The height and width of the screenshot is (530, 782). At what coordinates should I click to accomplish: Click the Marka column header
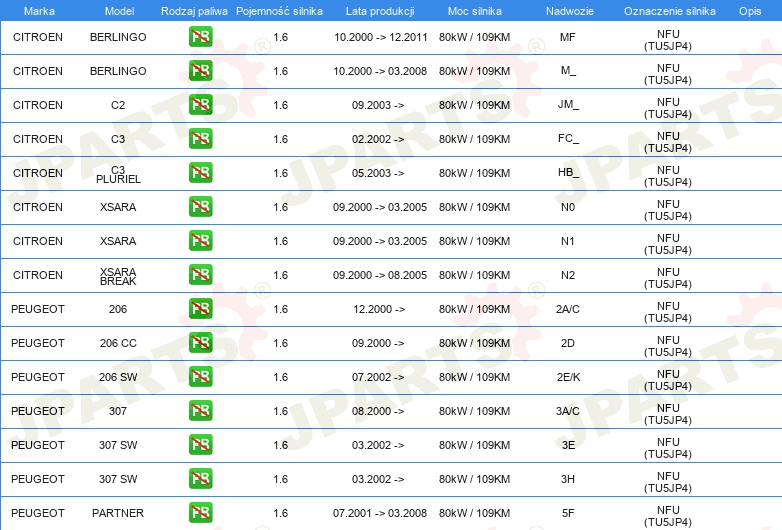39,11
